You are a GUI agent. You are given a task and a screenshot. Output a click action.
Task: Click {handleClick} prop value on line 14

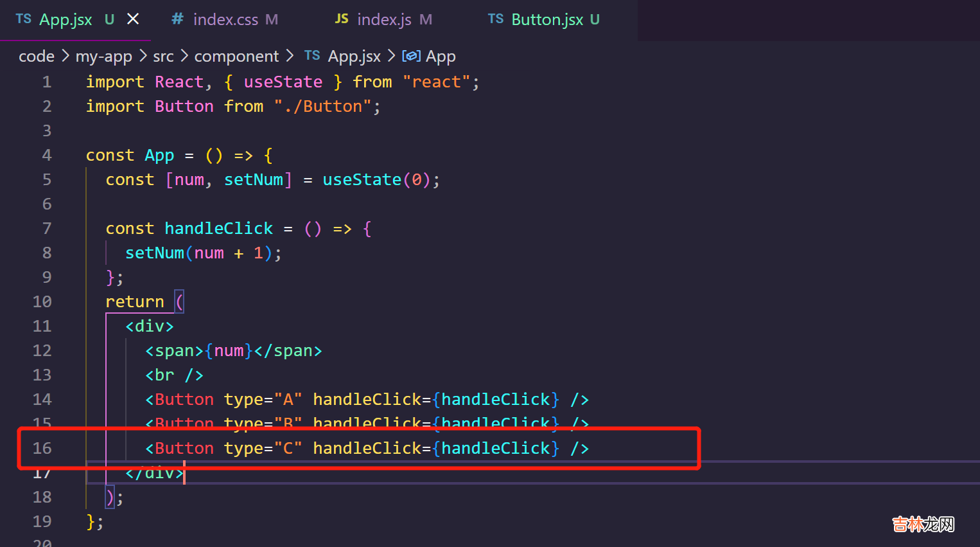(x=496, y=400)
